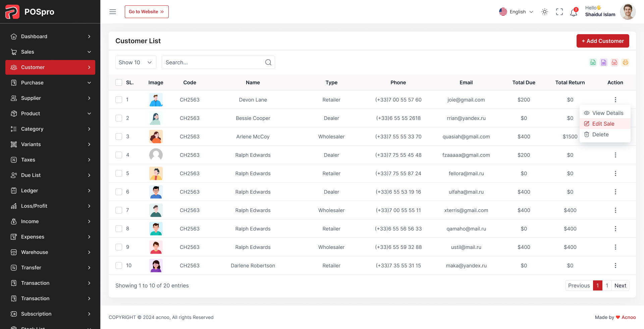The image size is (644, 329).
Task: Click the Income money bag icon in the sidebar
Action: pyautogui.click(x=14, y=221)
